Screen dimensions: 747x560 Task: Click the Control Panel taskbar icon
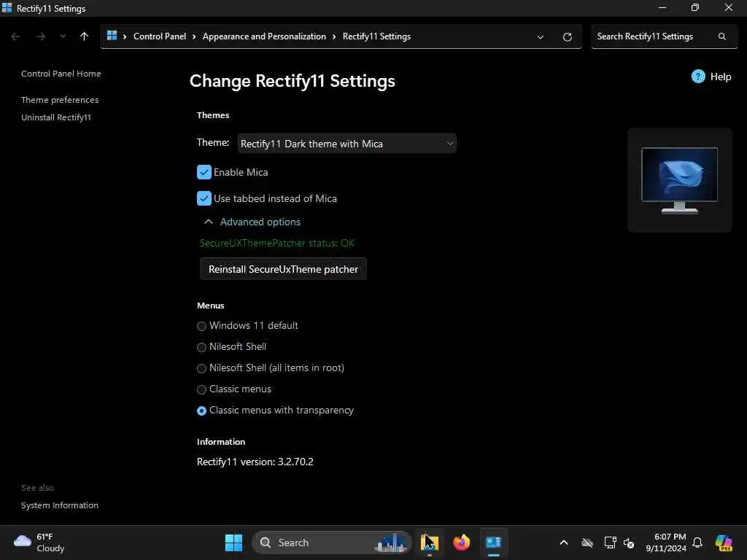coord(494,542)
